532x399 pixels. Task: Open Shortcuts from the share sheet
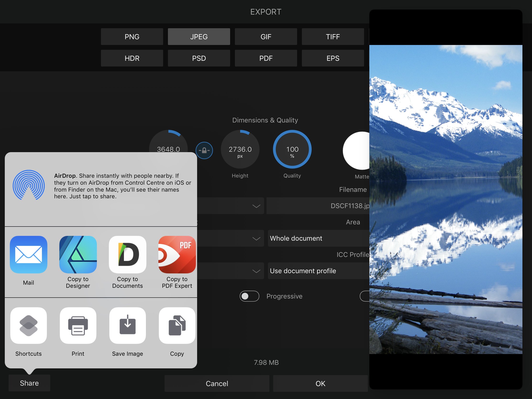28,325
